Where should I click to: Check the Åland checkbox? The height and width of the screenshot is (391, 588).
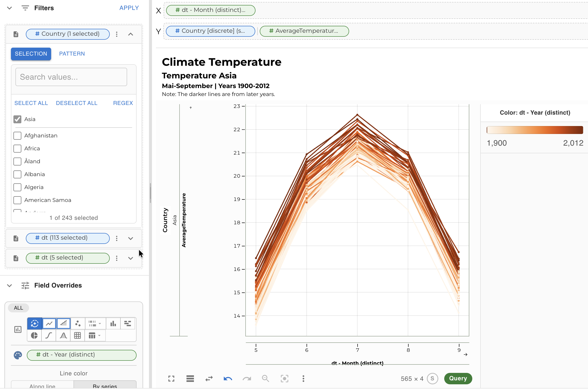pos(17,162)
